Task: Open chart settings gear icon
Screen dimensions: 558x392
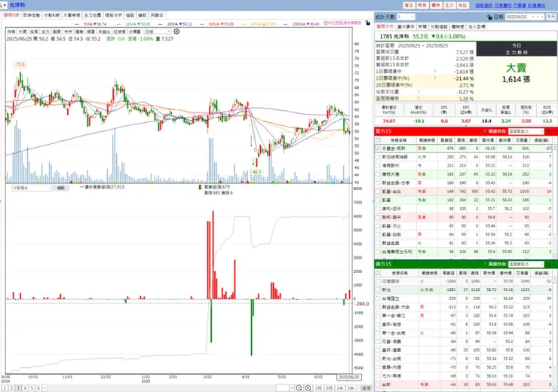Action: [176, 32]
